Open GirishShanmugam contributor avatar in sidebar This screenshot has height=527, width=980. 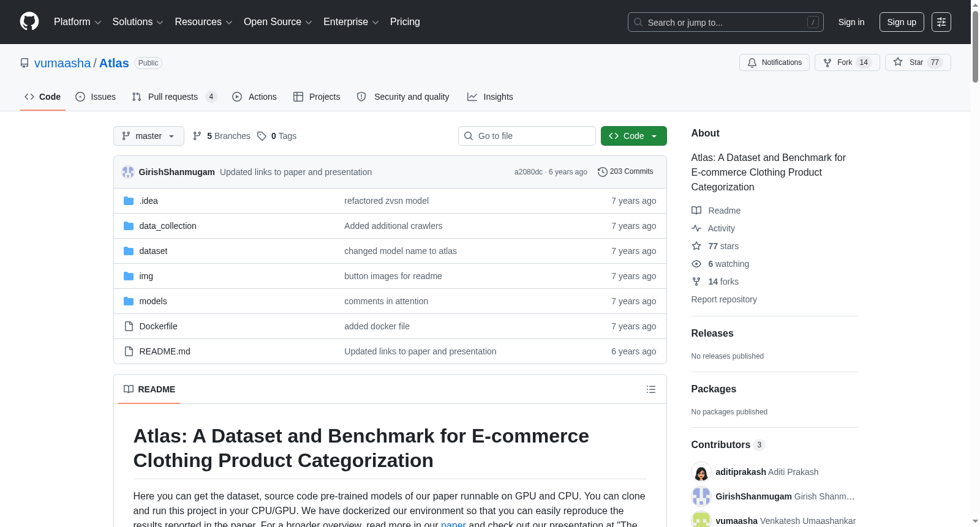point(701,496)
